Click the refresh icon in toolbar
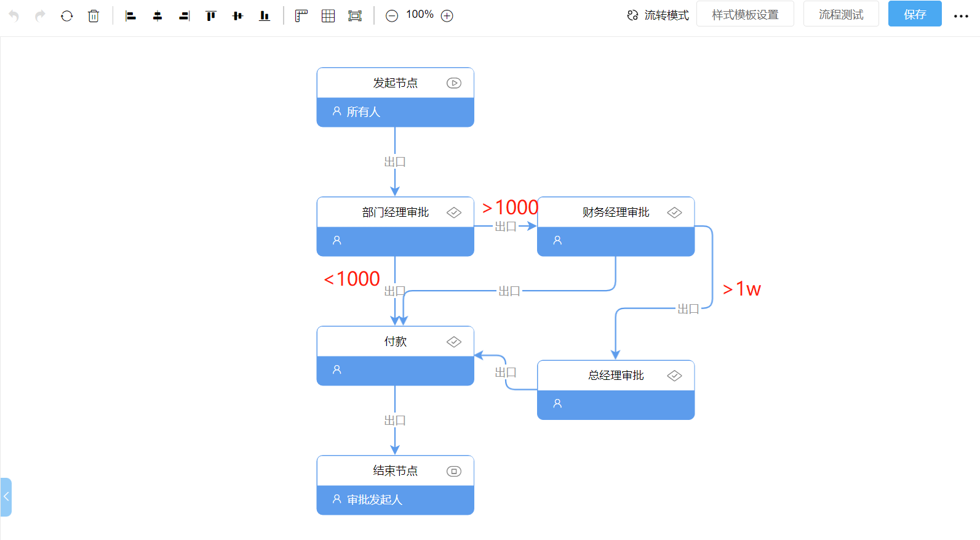The width and height of the screenshot is (980, 540). pos(67,16)
